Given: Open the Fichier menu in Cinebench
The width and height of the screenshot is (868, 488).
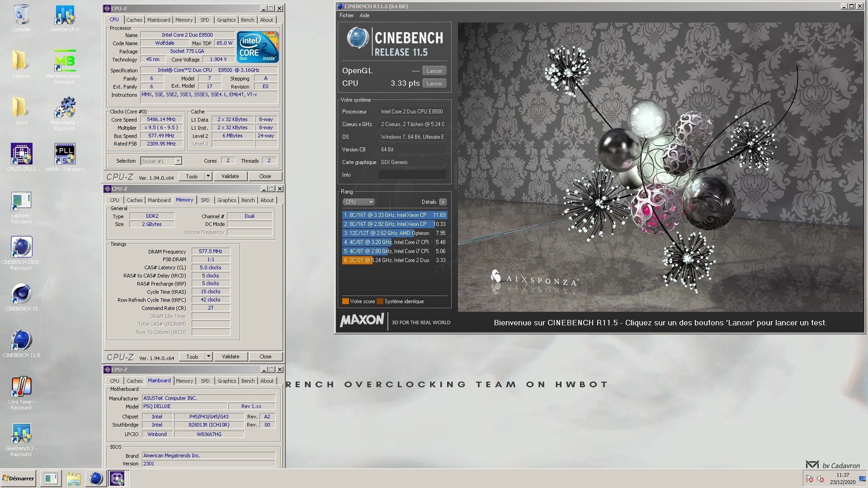Looking at the screenshot, I should point(347,15).
